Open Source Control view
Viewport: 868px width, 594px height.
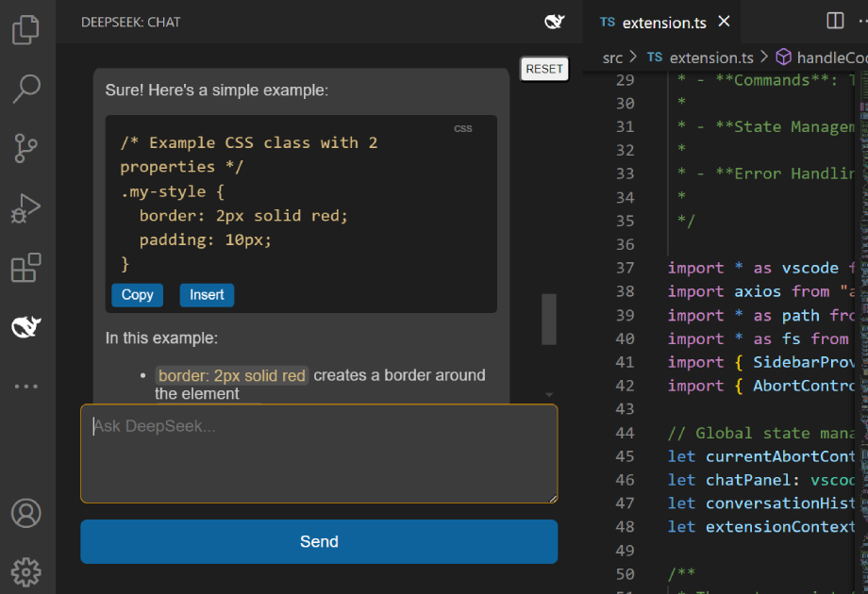tap(26, 148)
